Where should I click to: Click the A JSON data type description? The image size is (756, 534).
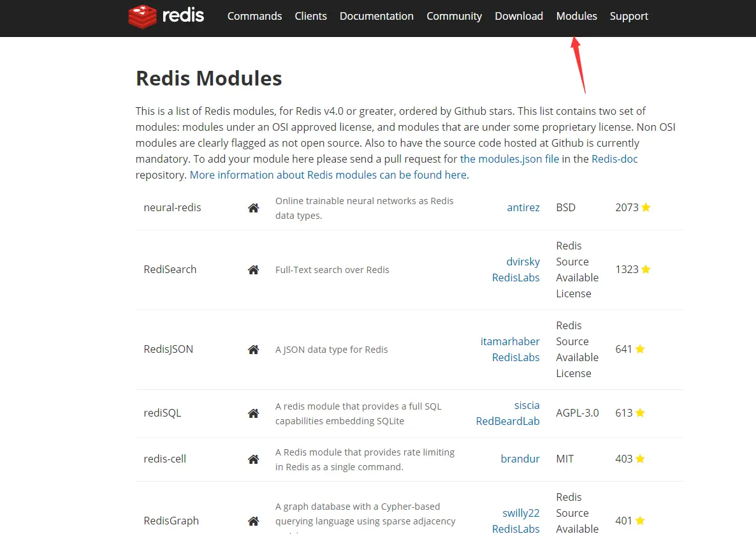coord(331,349)
